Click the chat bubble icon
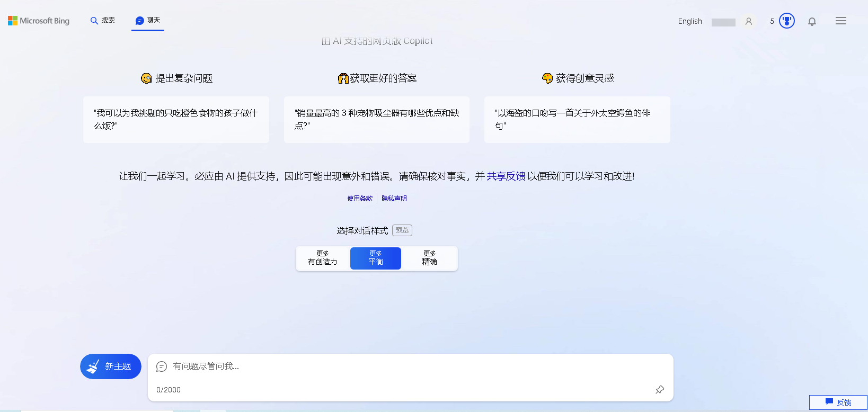The height and width of the screenshot is (412, 868). 140,21
